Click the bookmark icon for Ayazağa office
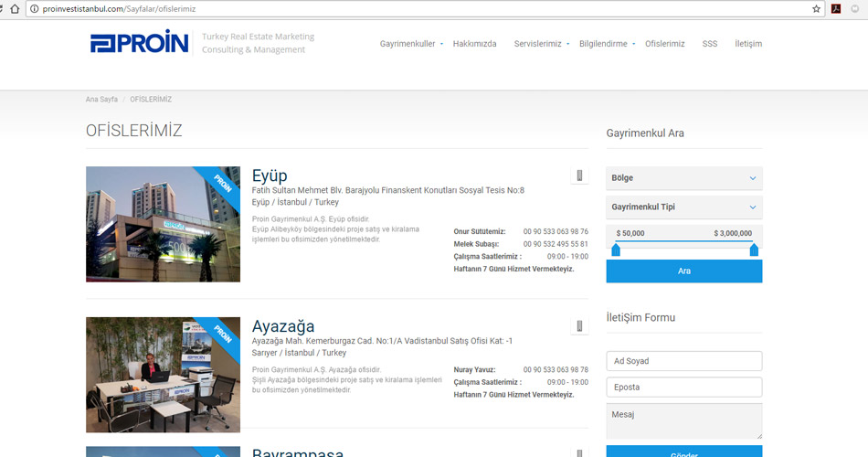Screen dimensions: 868x457 pos(579,325)
